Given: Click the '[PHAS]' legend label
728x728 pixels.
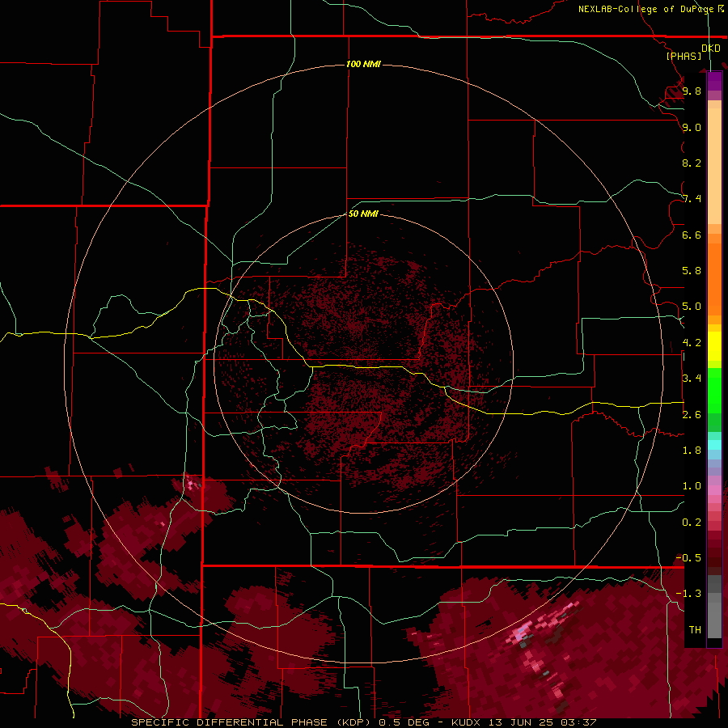Looking at the screenshot, I should (684, 56).
